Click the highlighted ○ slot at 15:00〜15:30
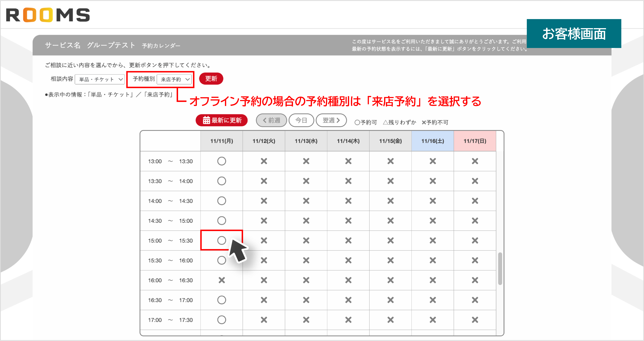 (222, 240)
